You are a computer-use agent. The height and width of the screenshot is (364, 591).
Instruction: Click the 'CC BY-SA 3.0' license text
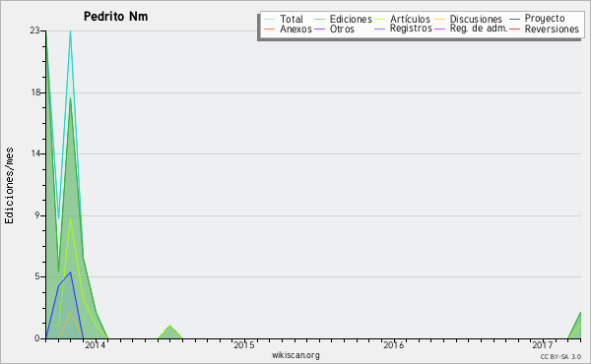560,356
